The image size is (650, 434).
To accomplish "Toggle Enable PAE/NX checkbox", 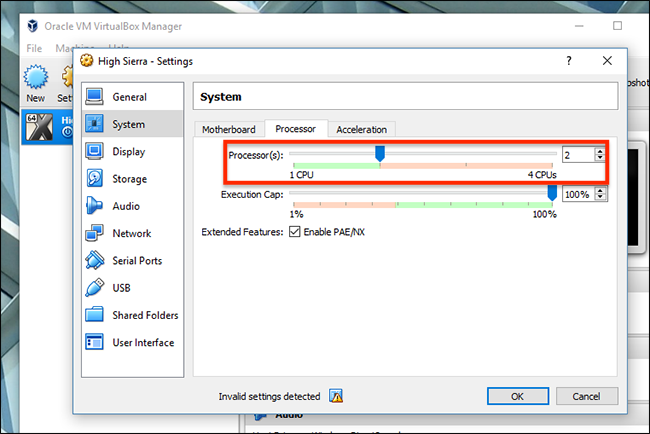I will pos(295,231).
